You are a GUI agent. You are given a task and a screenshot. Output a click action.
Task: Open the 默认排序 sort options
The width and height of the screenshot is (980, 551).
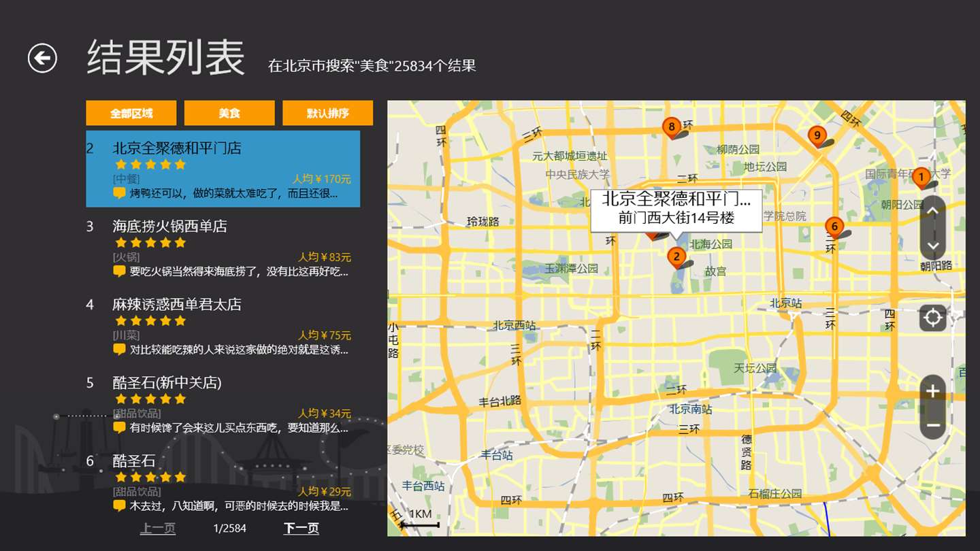[328, 113]
